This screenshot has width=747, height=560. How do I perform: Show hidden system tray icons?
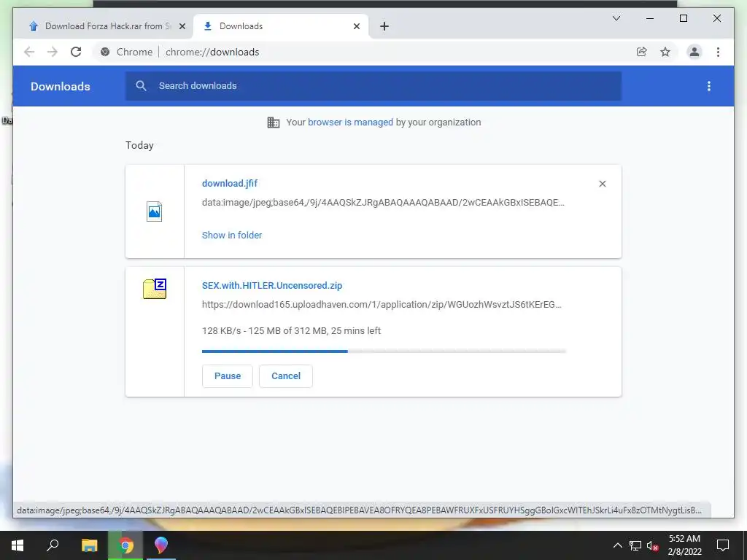[x=617, y=545]
